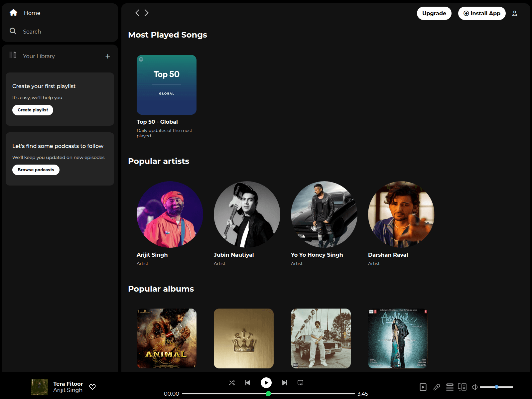Click the Upgrade button
The image size is (532, 399).
(434, 13)
